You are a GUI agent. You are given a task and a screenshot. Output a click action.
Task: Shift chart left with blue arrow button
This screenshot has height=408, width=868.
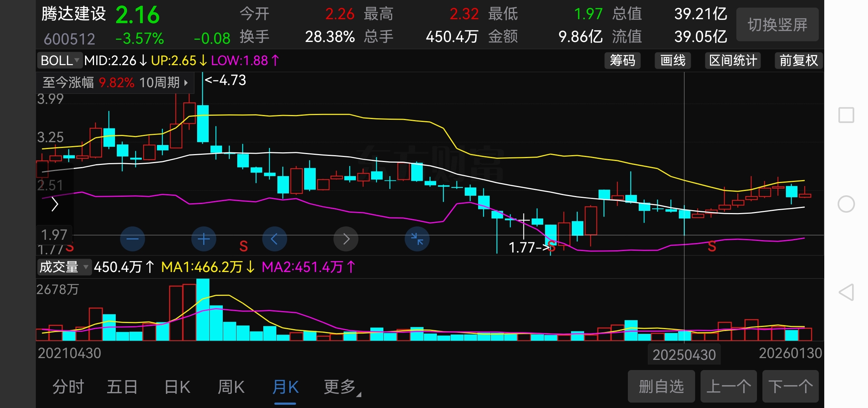274,239
